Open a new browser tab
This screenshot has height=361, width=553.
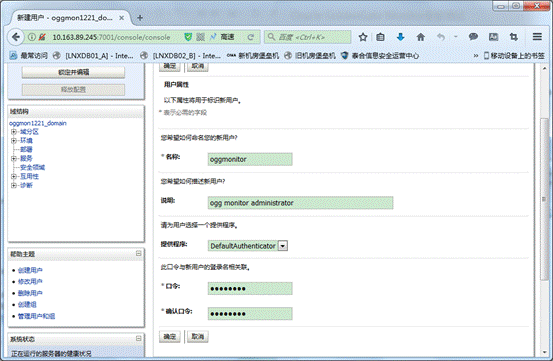coord(140,18)
